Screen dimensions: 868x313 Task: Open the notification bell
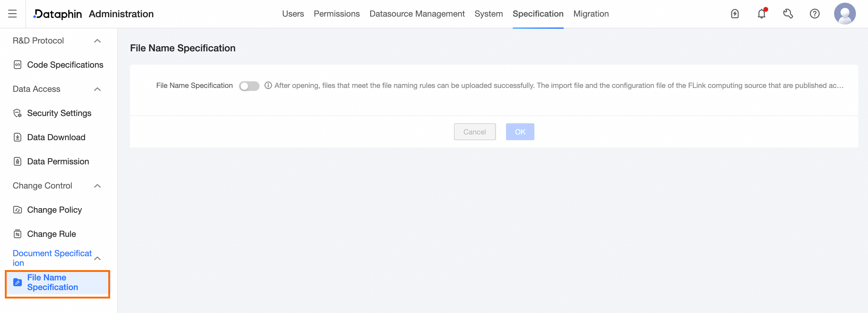[x=762, y=14]
